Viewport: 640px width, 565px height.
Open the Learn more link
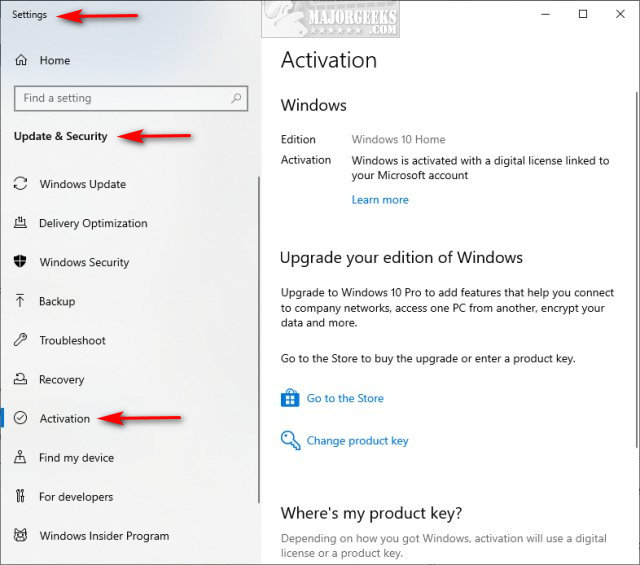click(380, 200)
